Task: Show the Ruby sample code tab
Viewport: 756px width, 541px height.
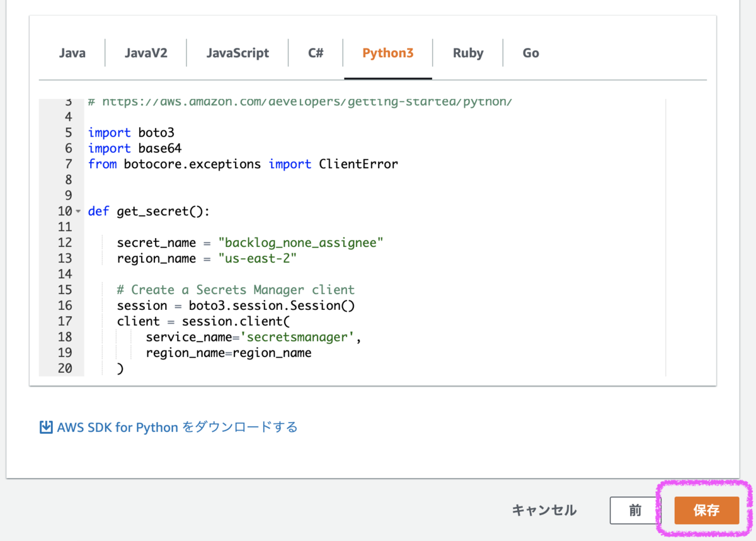Action: tap(468, 53)
